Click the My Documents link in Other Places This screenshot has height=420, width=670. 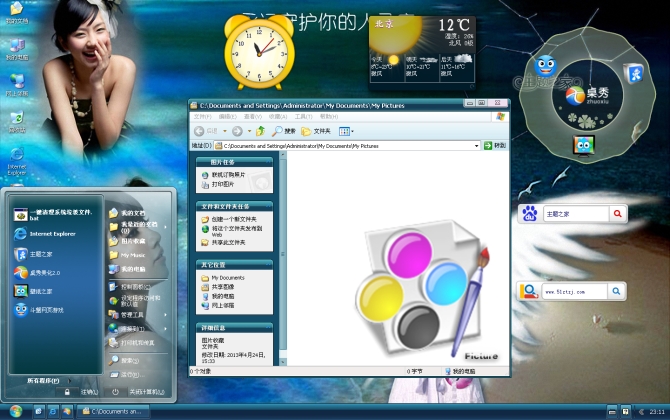[227, 278]
